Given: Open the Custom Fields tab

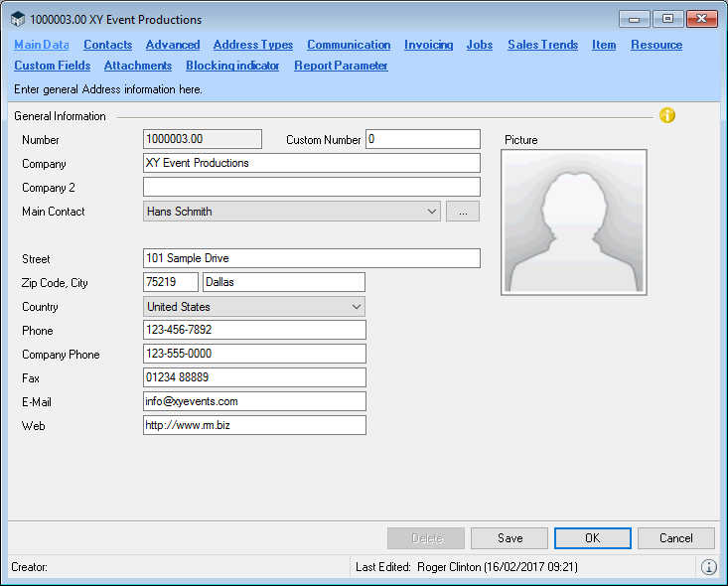Looking at the screenshot, I should 52,66.
